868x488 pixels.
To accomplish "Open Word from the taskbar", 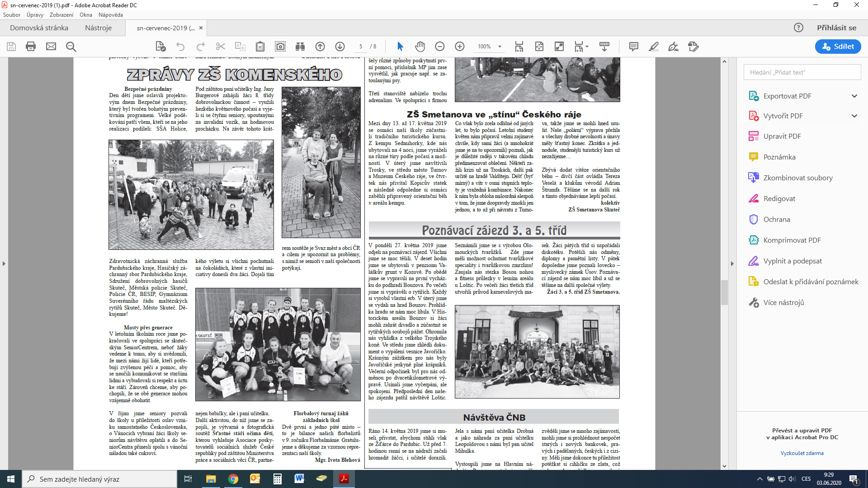I will pyautogui.click(x=299, y=479).
